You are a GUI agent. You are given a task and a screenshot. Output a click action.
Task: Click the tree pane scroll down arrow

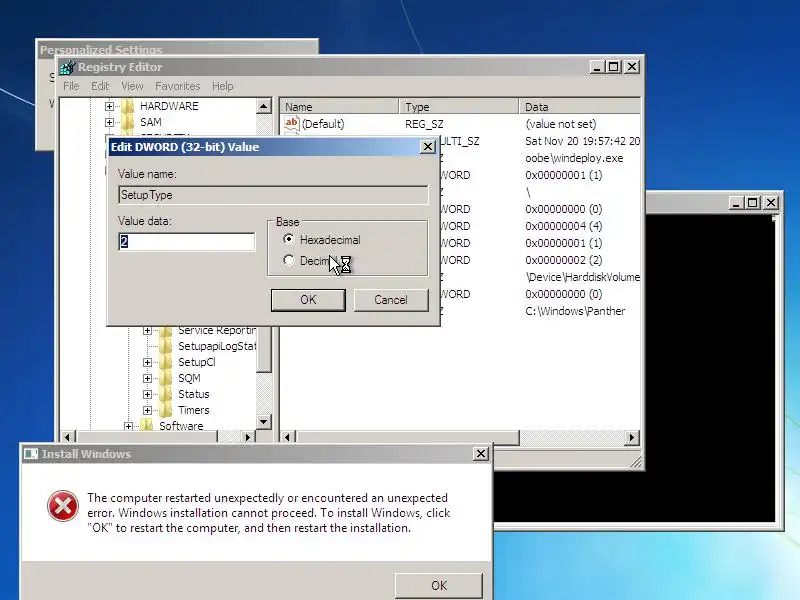(x=264, y=421)
